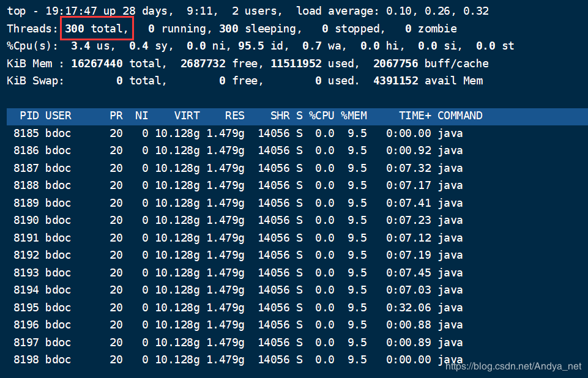Click the SHR column header
This screenshot has height=378, width=588.
(x=280, y=116)
